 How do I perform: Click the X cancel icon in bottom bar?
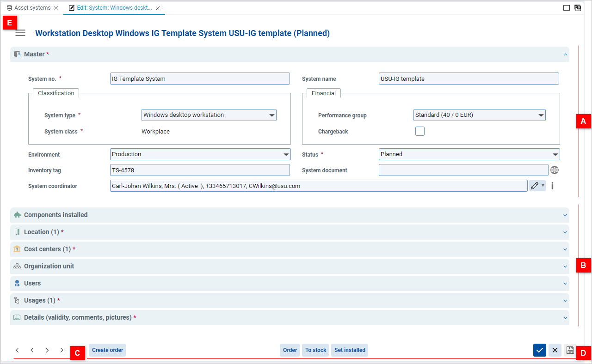[555, 350]
